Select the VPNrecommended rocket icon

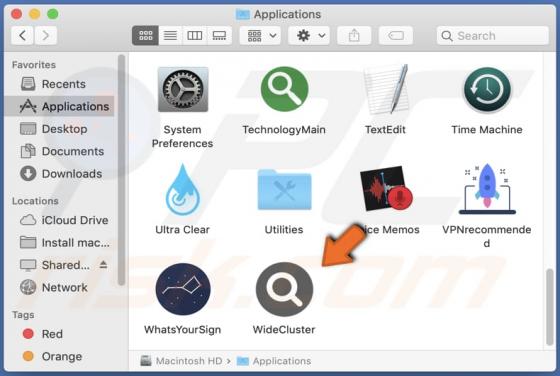(487, 189)
